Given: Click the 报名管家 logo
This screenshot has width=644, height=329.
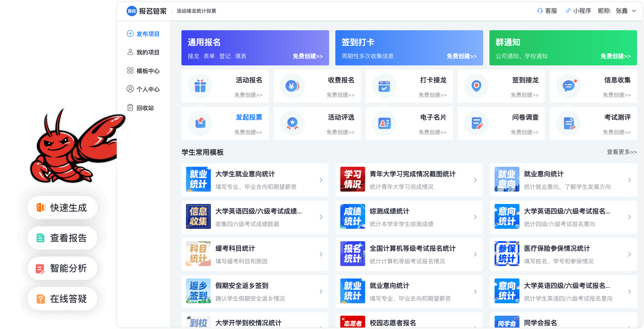Looking at the screenshot, I should [x=147, y=11].
